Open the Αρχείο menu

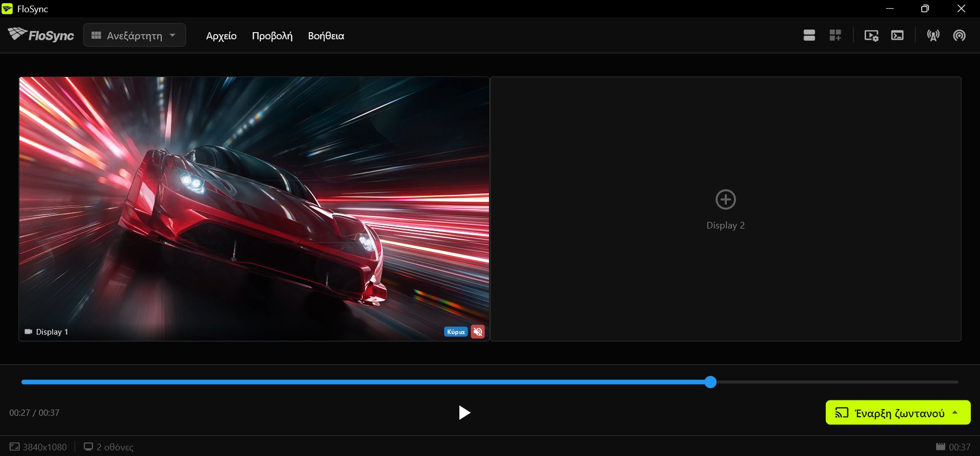(x=222, y=36)
